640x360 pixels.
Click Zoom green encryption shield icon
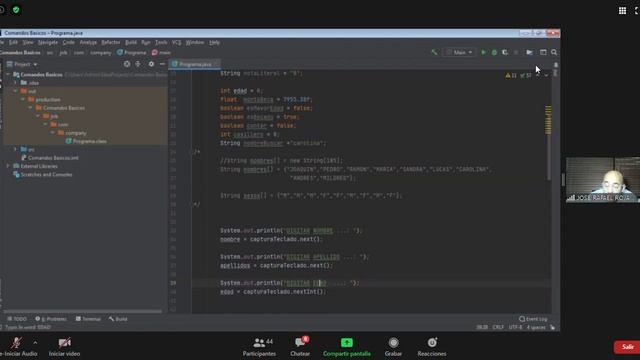click(16, 10)
